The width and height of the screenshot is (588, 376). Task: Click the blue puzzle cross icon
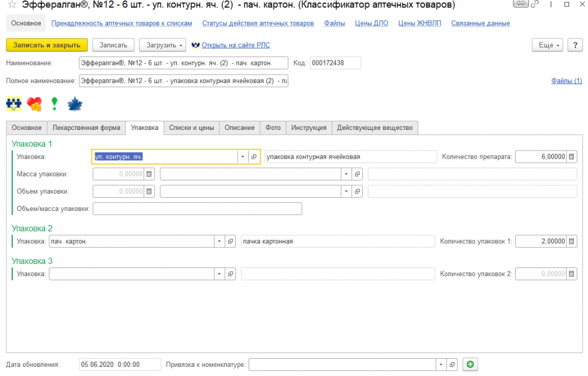pyautogui.click(x=14, y=103)
